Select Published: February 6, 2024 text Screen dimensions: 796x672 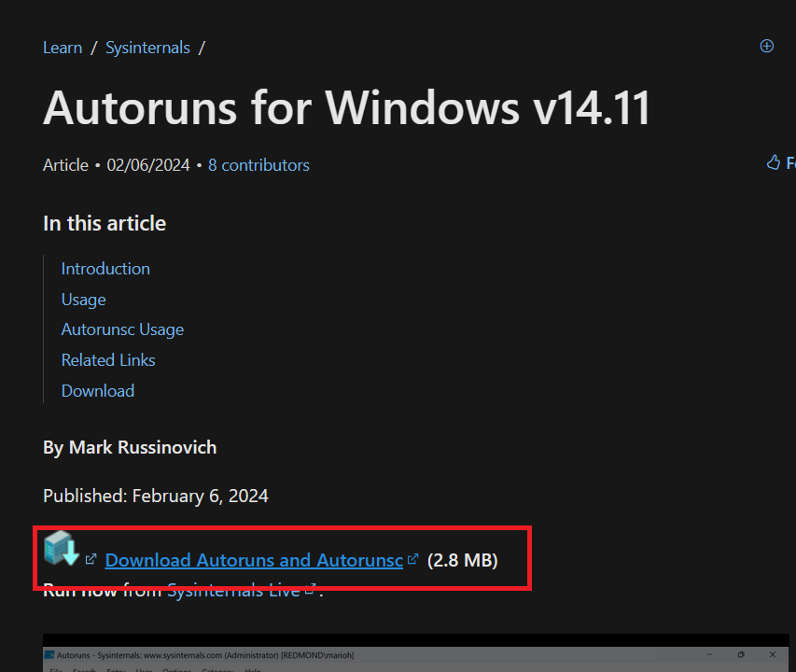156,496
